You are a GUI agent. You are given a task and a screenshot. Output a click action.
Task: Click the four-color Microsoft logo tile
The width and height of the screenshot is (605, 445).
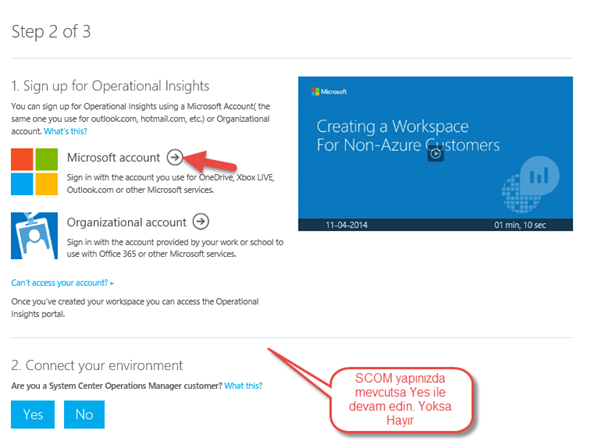point(34,171)
